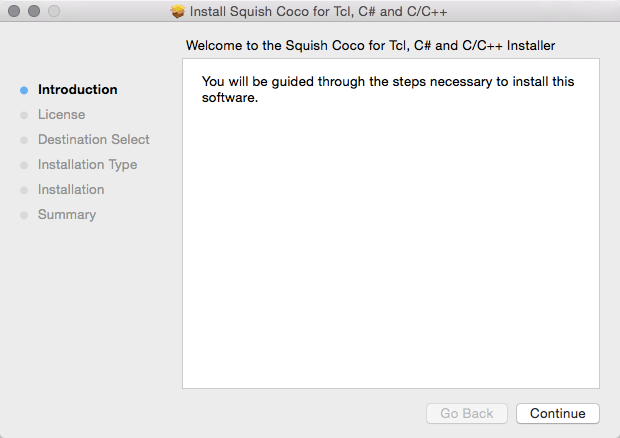
Task: Click the package icon in the title bar
Action: (x=179, y=12)
